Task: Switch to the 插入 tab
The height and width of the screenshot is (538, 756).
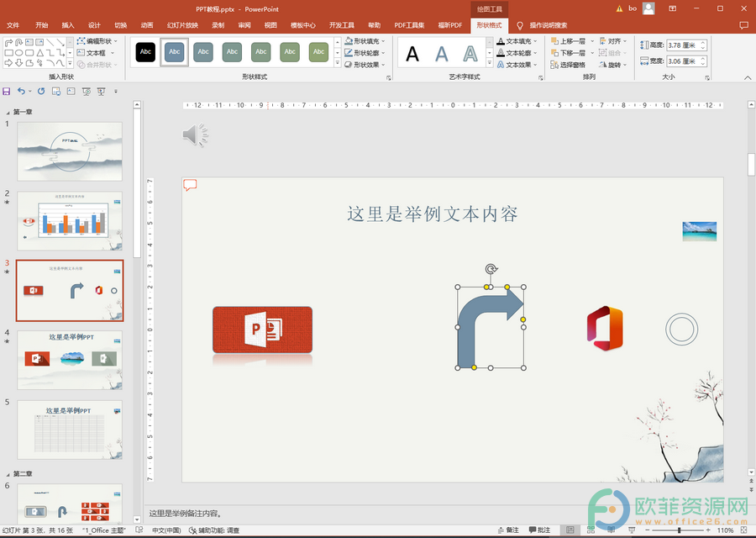Action: 68,25
